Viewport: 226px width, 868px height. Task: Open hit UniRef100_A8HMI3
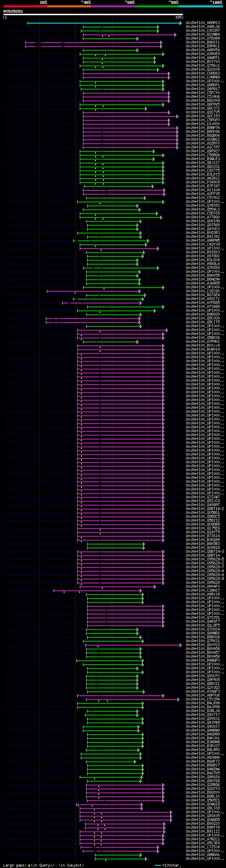203,23
